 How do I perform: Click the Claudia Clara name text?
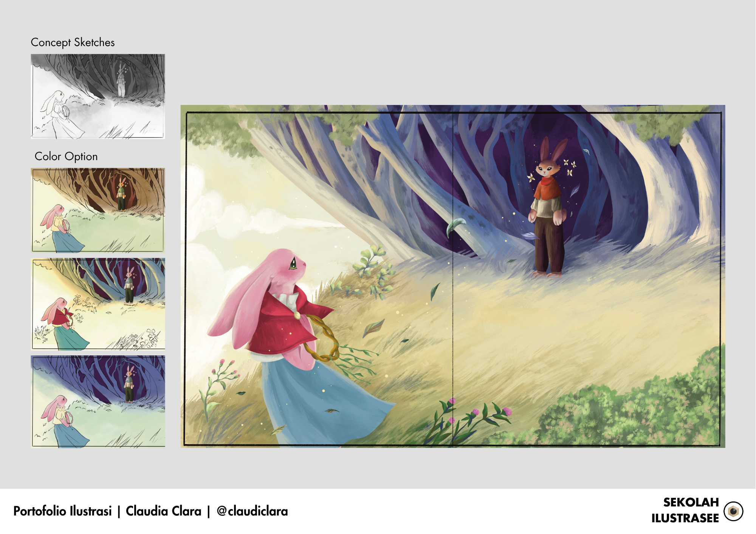pos(163,511)
